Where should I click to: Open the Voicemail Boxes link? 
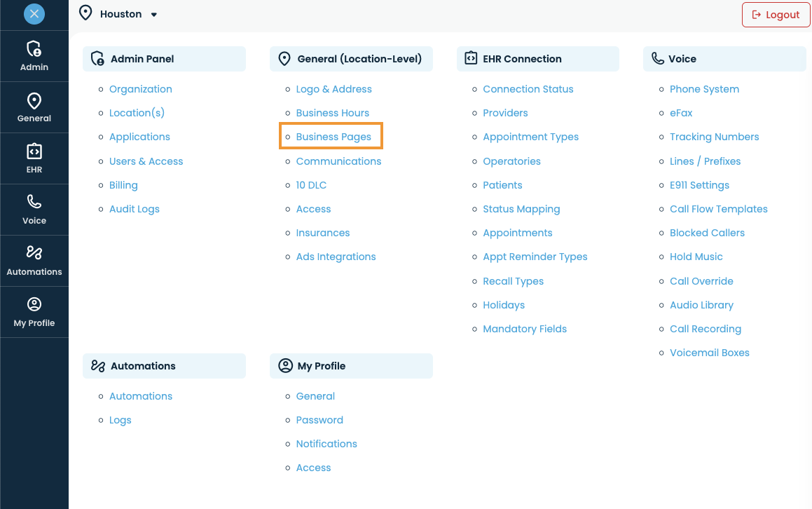[x=710, y=353]
